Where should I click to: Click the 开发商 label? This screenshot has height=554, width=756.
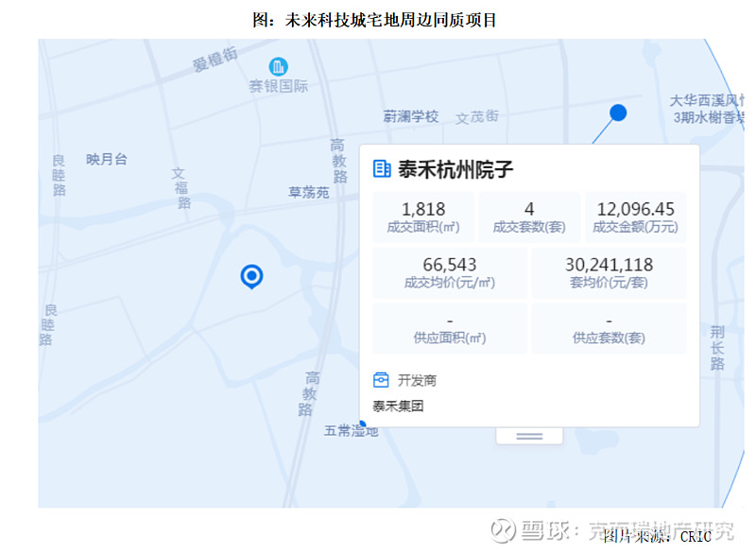[x=417, y=380]
